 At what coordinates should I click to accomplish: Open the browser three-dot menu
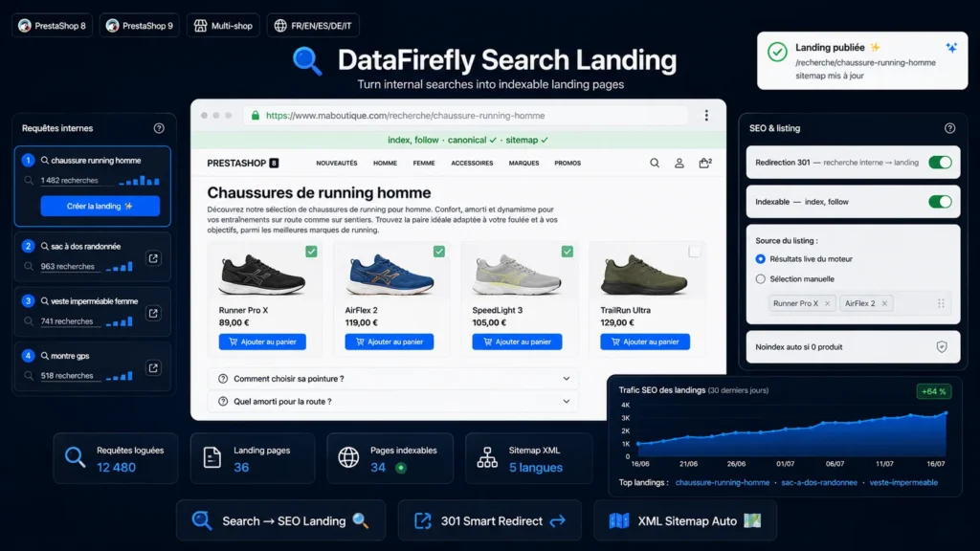click(x=706, y=116)
